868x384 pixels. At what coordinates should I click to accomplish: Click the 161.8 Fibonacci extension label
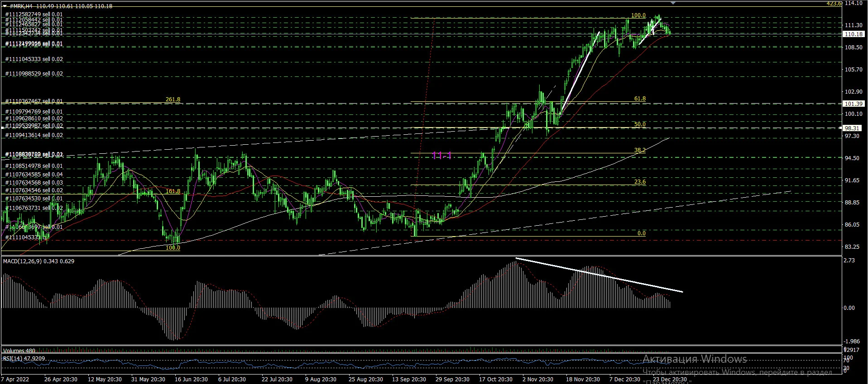(x=173, y=191)
